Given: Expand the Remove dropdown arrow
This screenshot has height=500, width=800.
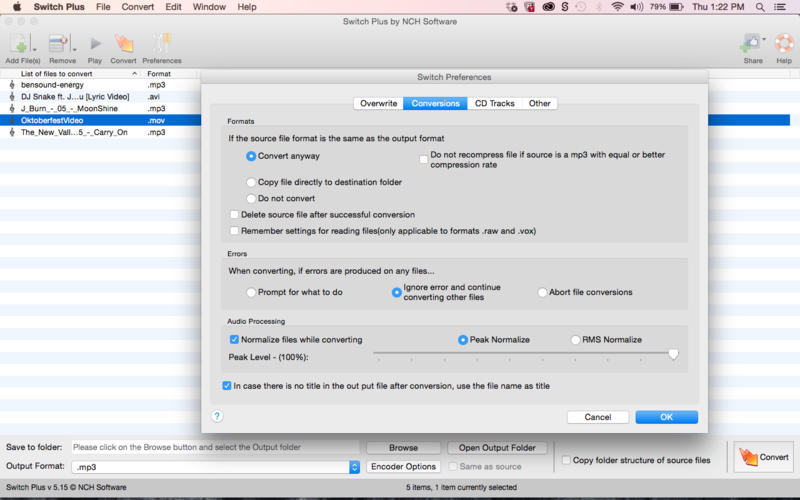Looking at the screenshot, I should point(74,49).
